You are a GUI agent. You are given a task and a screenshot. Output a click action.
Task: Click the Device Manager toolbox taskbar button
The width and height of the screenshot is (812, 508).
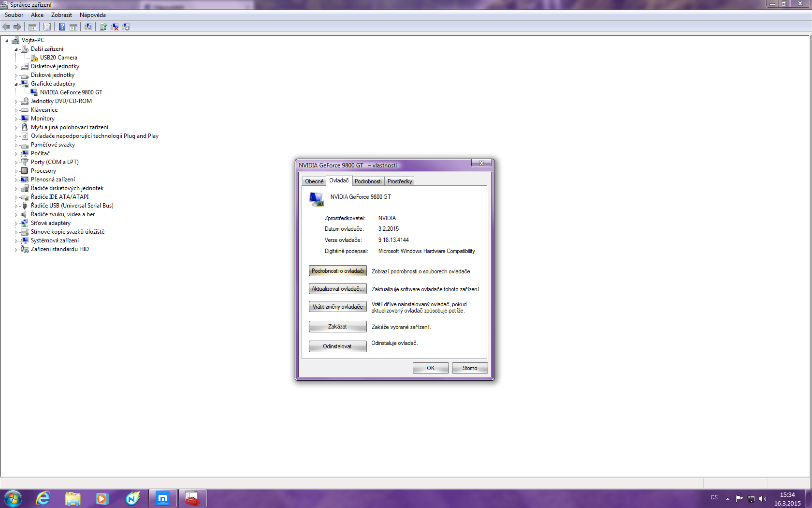[x=192, y=498]
